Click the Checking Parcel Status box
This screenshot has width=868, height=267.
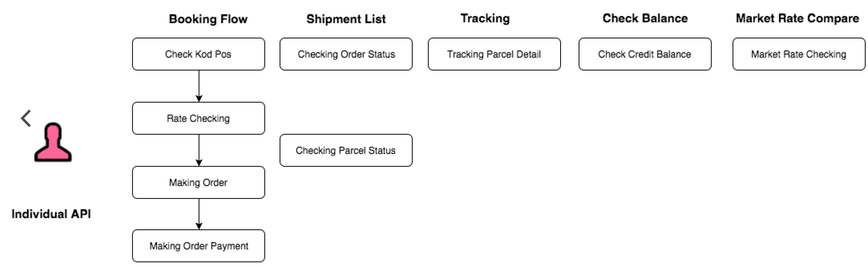click(x=346, y=150)
